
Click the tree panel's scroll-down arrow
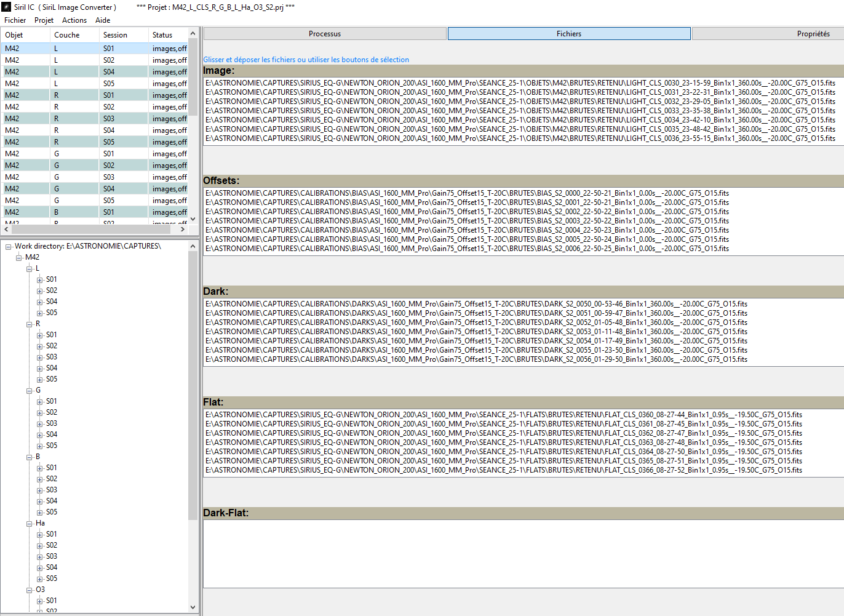pyautogui.click(x=193, y=607)
